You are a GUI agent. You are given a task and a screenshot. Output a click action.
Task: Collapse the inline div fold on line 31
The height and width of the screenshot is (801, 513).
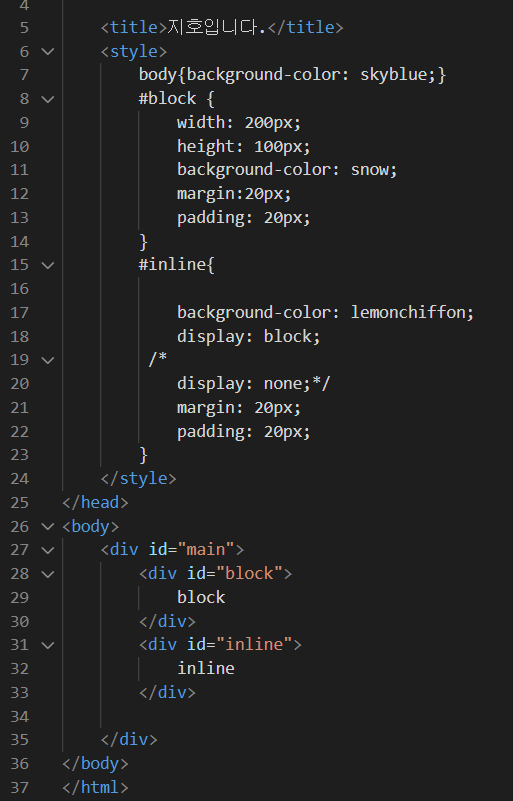tap(48, 645)
